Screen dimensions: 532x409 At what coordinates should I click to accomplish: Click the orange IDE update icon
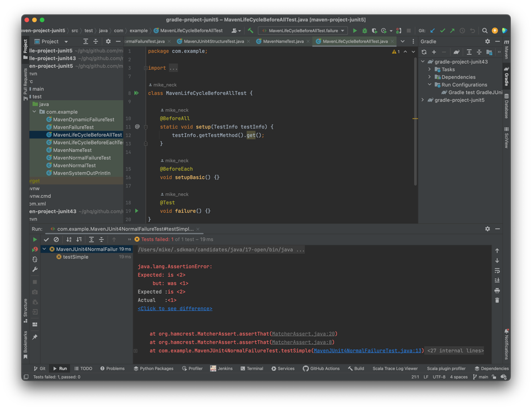(x=495, y=30)
